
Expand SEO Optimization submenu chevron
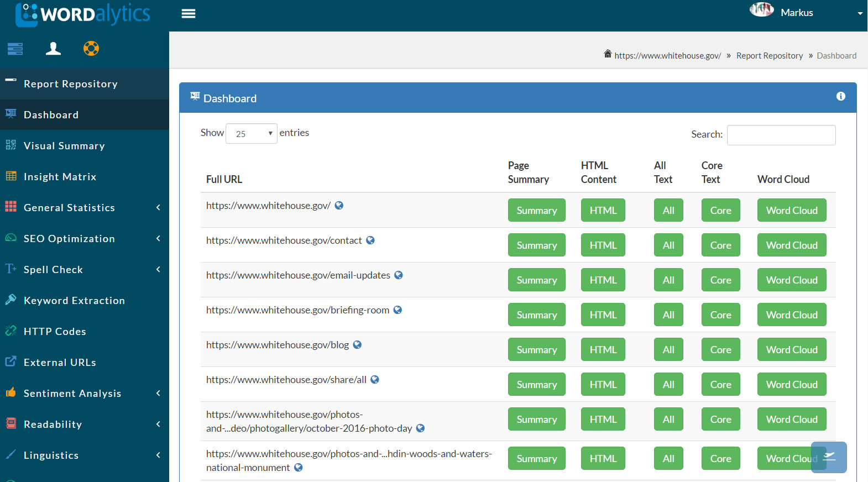[158, 238]
